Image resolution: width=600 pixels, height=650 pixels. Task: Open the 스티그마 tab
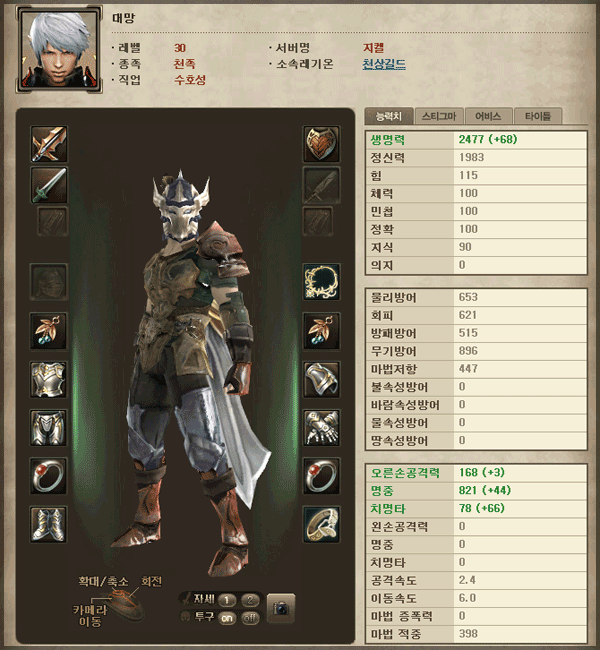(x=439, y=116)
